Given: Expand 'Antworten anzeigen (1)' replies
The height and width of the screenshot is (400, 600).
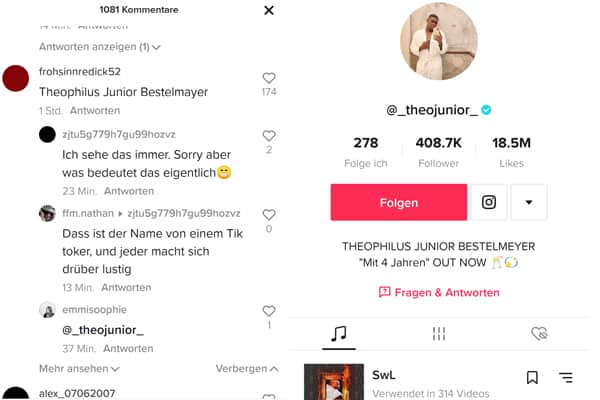Looking at the screenshot, I should [x=100, y=47].
